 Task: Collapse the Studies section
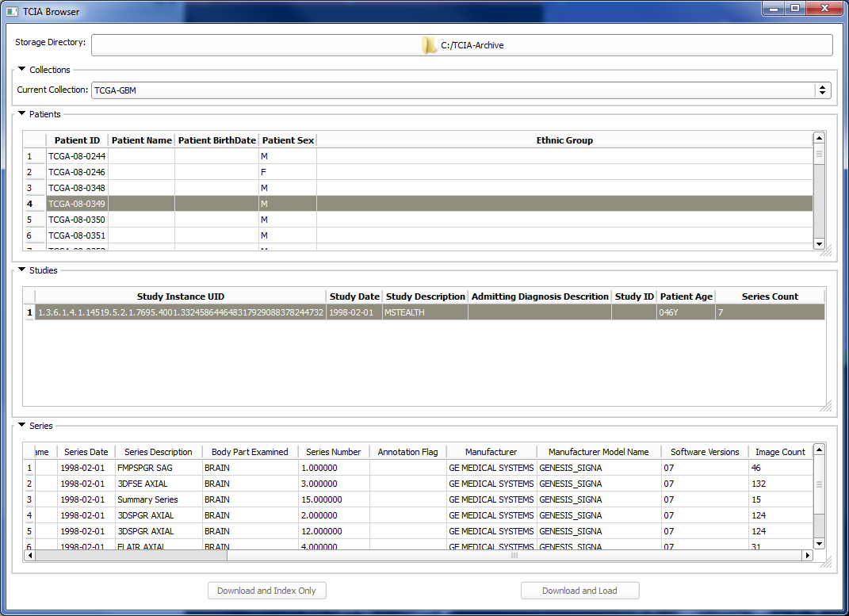pos(22,270)
